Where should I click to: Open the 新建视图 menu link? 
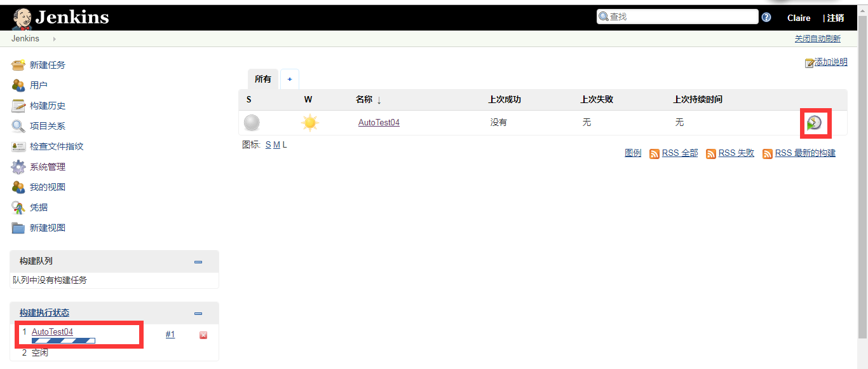(x=48, y=228)
